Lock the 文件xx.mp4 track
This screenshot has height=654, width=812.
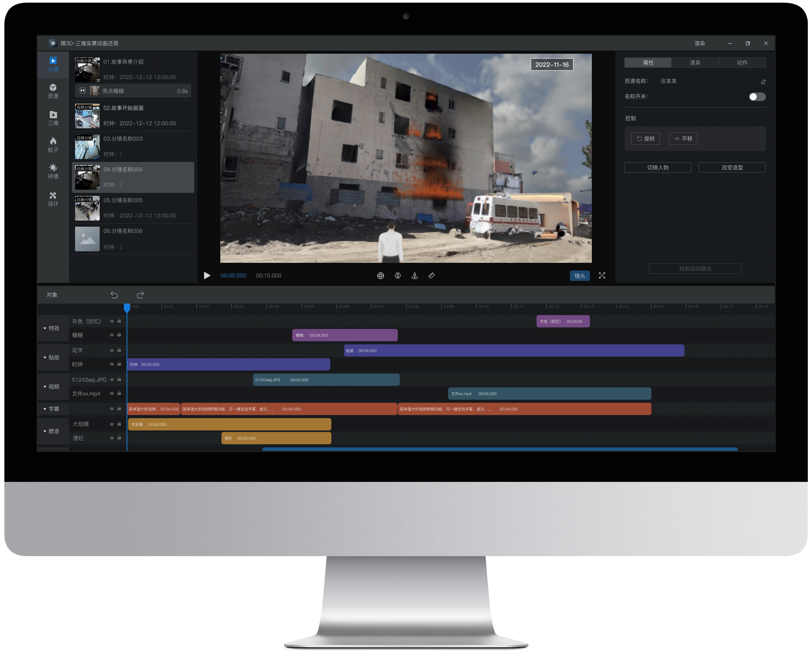[x=119, y=393]
